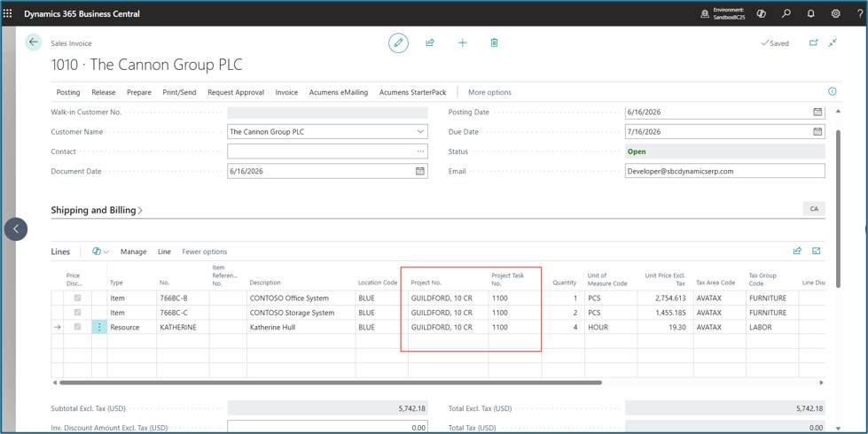Open the Invoice menu
This screenshot has width=868, height=434.
coord(286,92)
